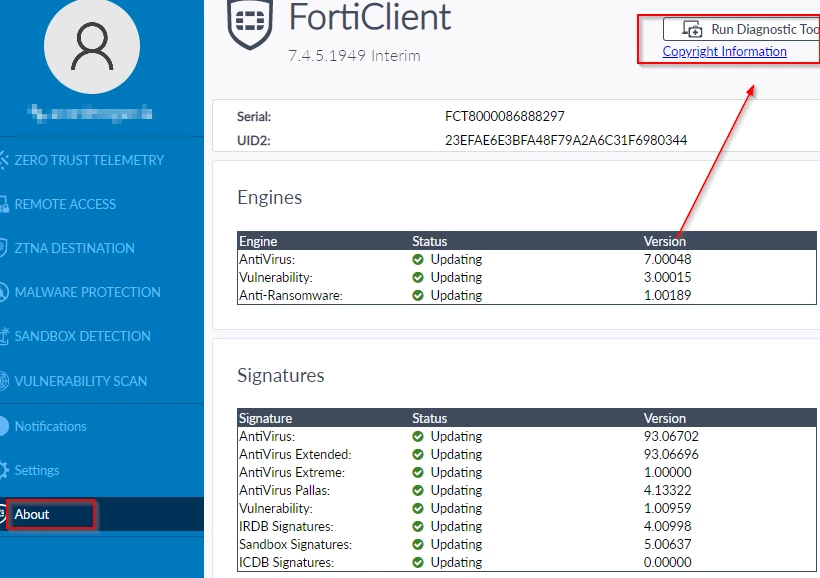
Task: Click green check beside IRDB Signatures
Action: 417,526
